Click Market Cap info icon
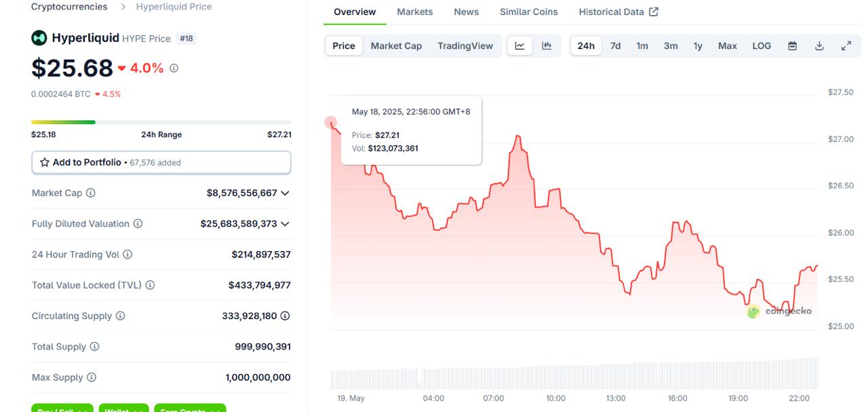Viewport: 868px width, 412px height. coord(90,193)
